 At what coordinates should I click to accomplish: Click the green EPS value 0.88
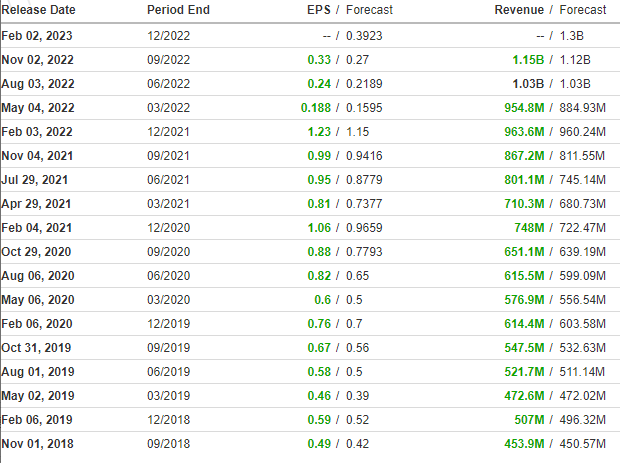(319, 252)
